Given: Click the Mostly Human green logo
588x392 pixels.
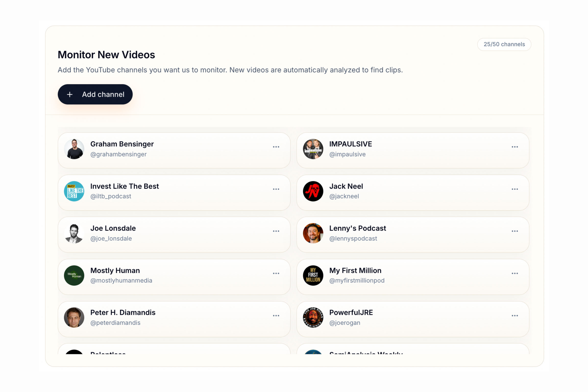Looking at the screenshot, I should (x=74, y=275).
